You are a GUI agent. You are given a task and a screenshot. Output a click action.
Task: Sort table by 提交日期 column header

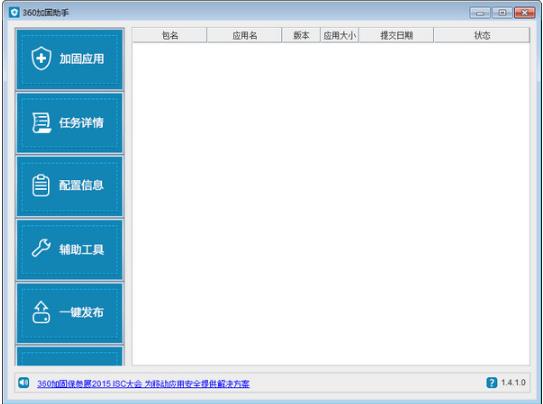(x=396, y=35)
